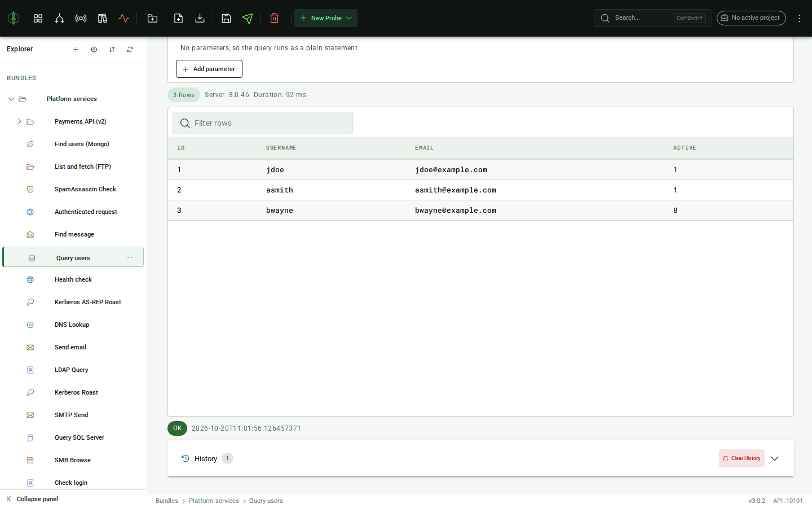This screenshot has width=812, height=508.
Task: Save with the floppy disk icon
Action: tap(226, 18)
